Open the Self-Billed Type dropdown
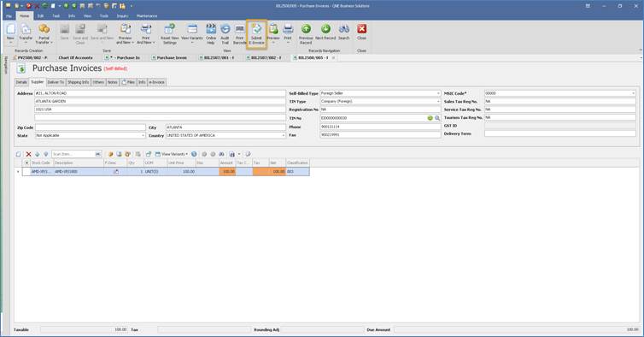 click(x=438, y=93)
